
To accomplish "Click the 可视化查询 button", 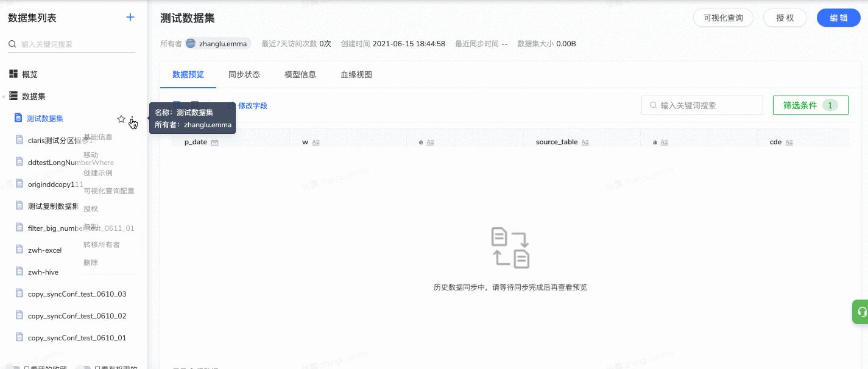I will click(723, 18).
